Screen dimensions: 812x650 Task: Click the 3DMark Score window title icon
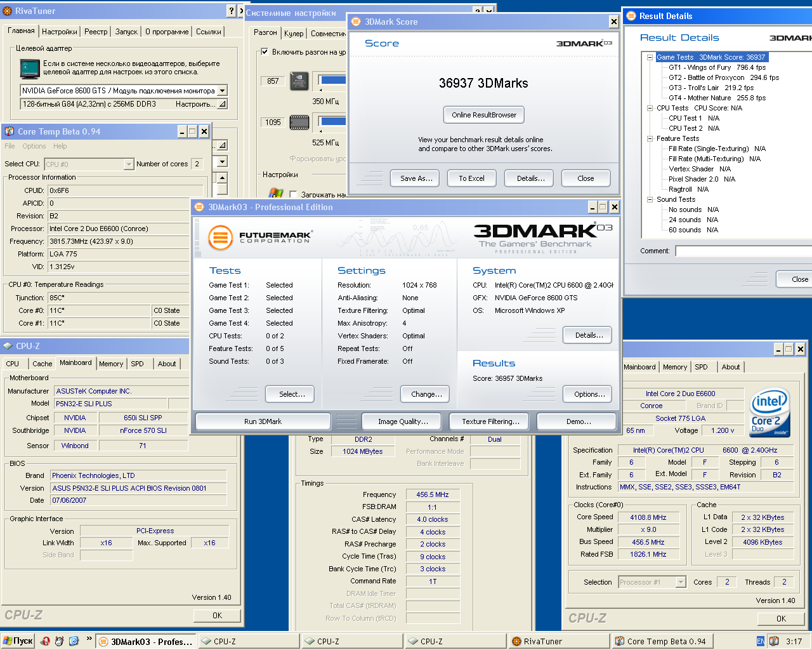356,22
